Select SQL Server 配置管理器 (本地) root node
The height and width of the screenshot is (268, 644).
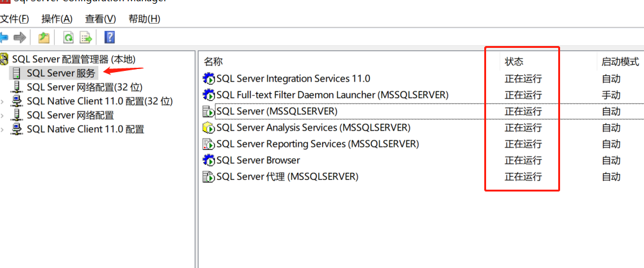coord(74,59)
